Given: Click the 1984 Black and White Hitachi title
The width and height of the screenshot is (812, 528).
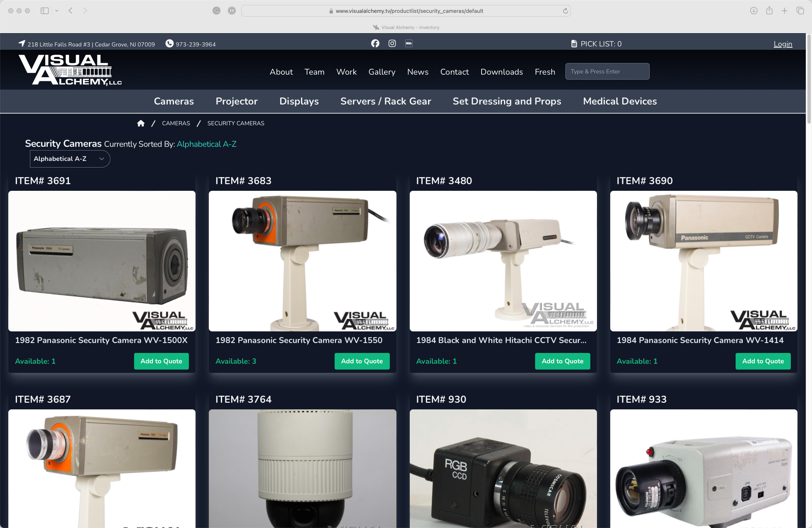Looking at the screenshot, I should point(501,340).
